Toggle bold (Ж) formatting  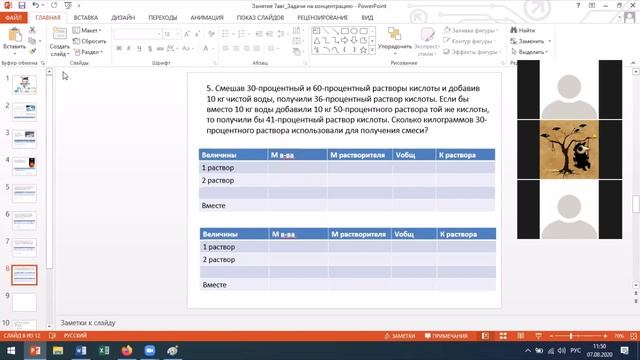[x=119, y=48]
